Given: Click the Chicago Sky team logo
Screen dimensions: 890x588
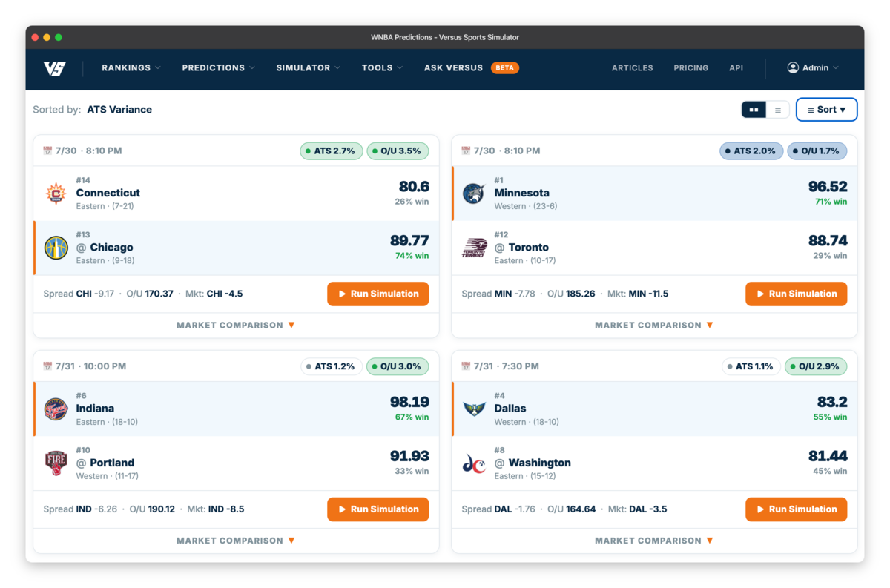Looking at the screenshot, I should (56, 248).
